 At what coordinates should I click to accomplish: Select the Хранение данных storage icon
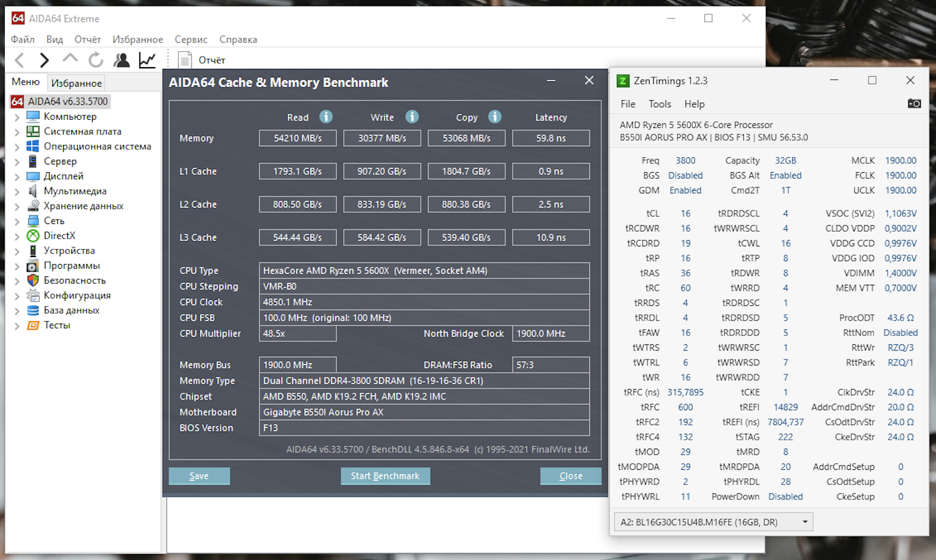(33, 205)
